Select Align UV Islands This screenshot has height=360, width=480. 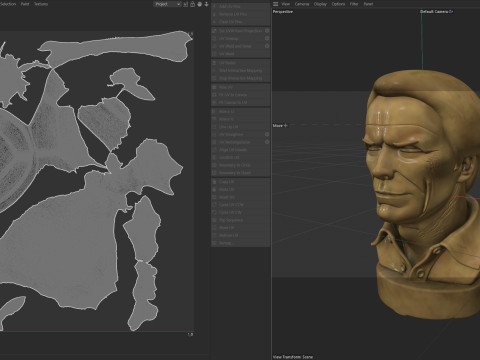[241, 150]
